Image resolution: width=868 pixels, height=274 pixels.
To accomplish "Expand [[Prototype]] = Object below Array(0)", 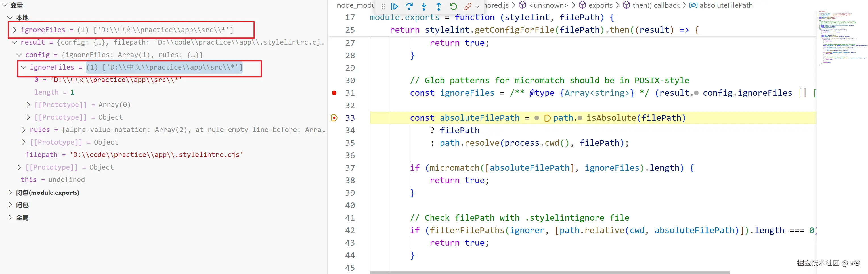I will [x=28, y=117].
